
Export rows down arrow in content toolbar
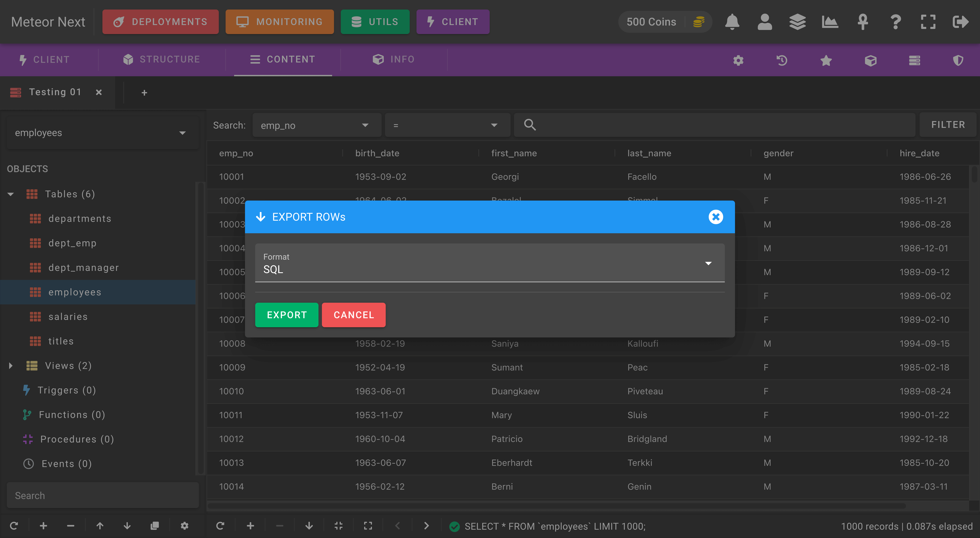click(x=309, y=526)
